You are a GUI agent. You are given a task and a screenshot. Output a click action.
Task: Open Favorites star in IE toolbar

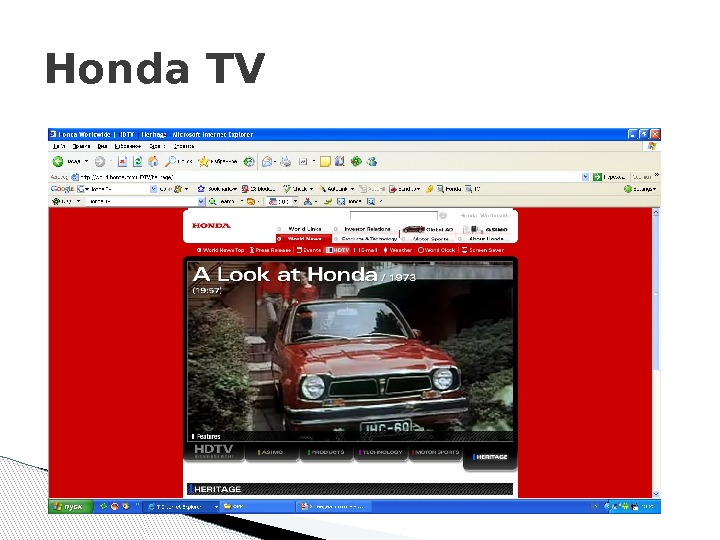[x=203, y=161]
